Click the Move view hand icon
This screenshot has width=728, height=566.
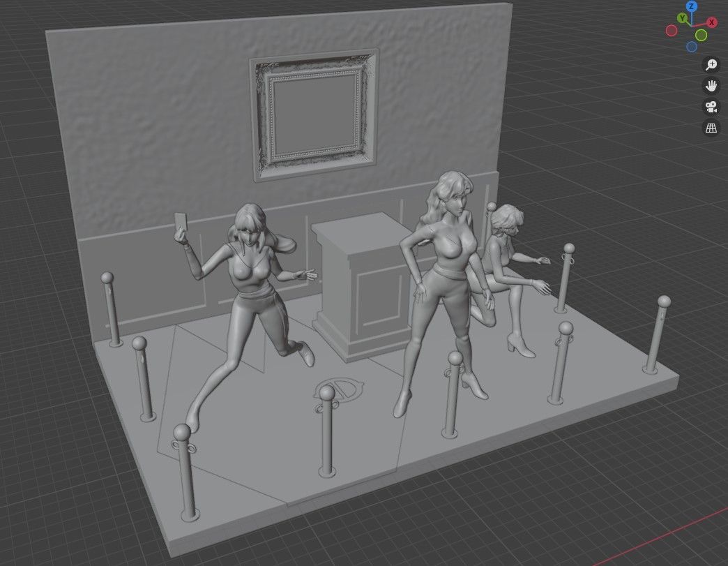(711, 86)
